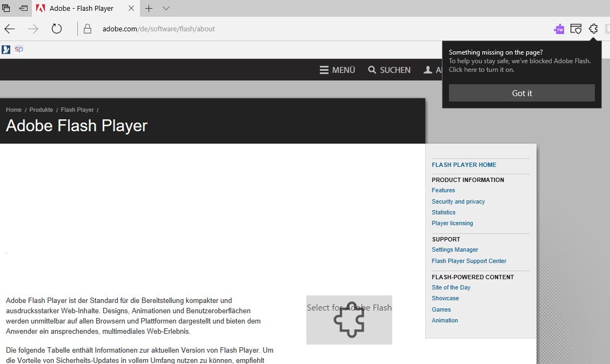Image resolution: width=610 pixels, height=364 pixels.
Task: Click the 'Adobe Flash Player' page heading
Action: pyautogui.click(x=77, y=126)
